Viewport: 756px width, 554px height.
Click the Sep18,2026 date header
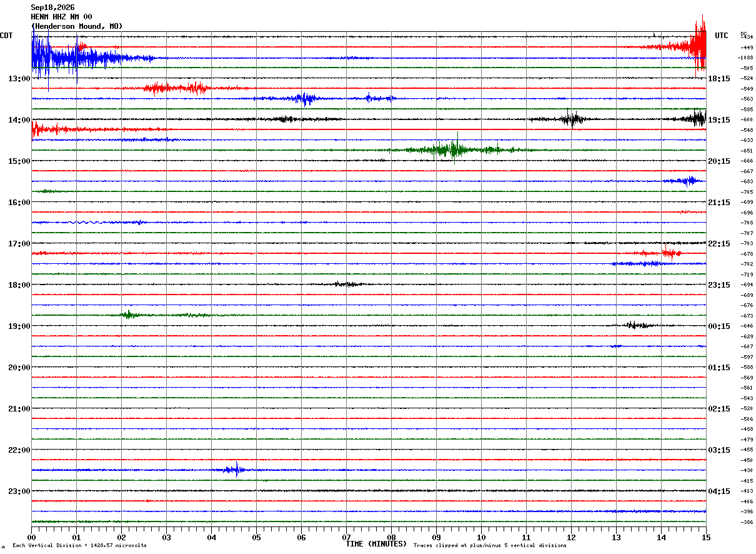point(52,8)
